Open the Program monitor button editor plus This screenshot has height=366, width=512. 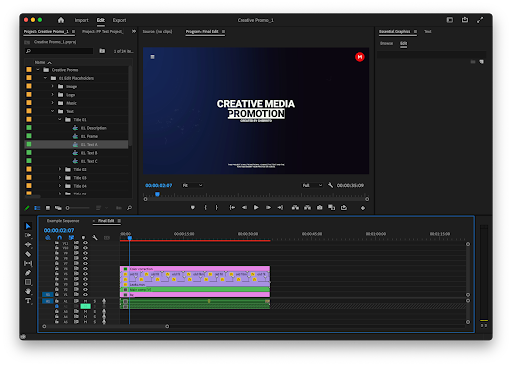[x=363, y=208]
